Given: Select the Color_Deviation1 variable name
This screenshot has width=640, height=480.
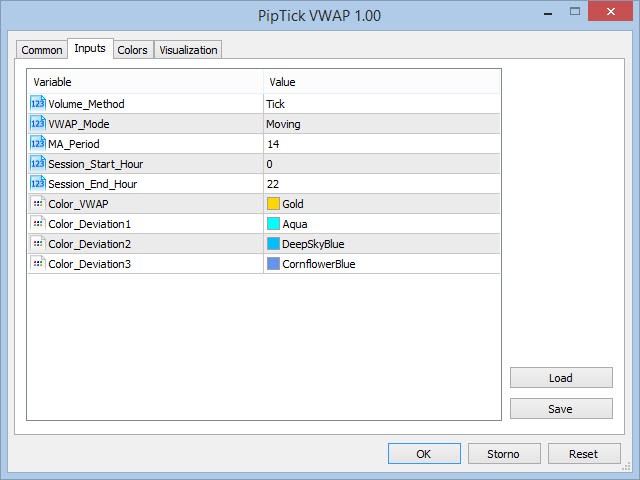Looking at the screenshot, I should (89, 224).
